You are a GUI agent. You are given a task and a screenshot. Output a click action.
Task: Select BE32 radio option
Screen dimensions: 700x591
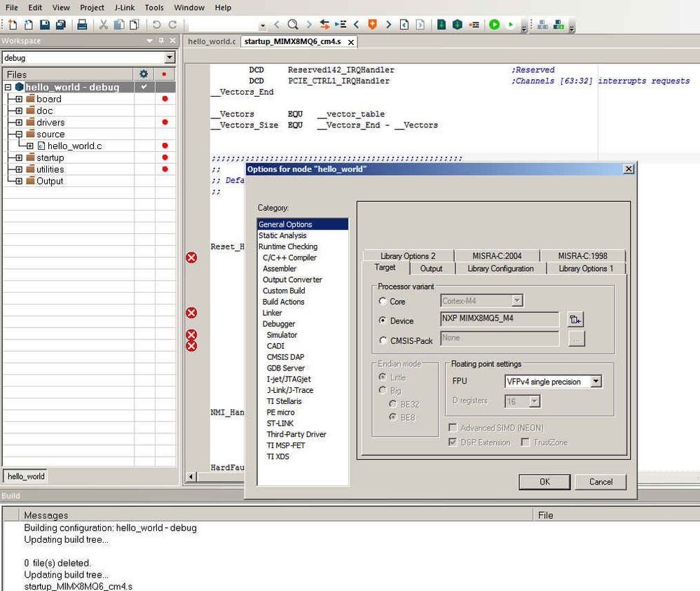pyautogui.click(x=393, y=403)
